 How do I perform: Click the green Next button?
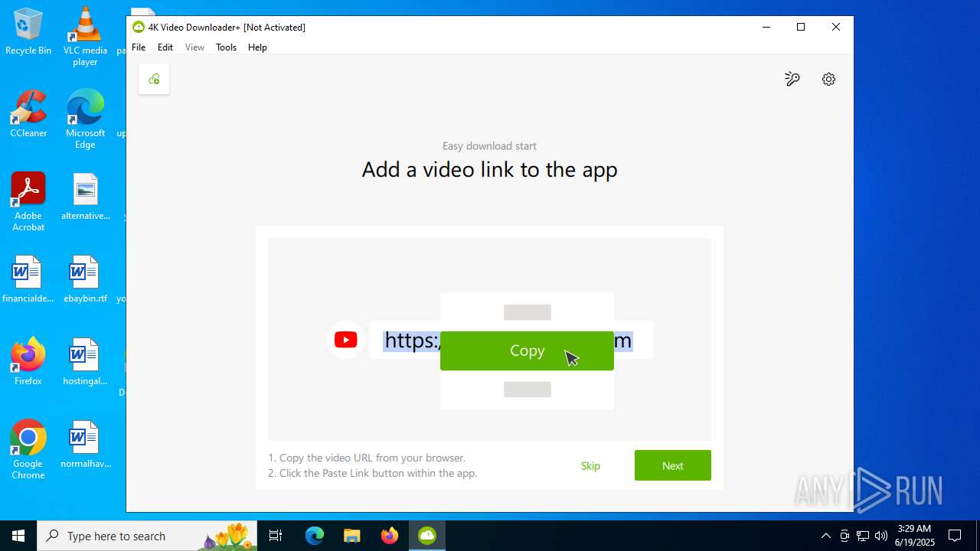pyautogui.click(x=673, y=465)
